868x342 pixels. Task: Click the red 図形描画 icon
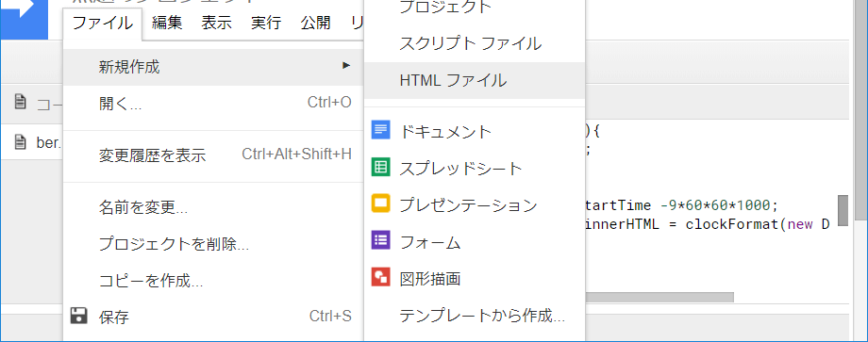(381, 276)
